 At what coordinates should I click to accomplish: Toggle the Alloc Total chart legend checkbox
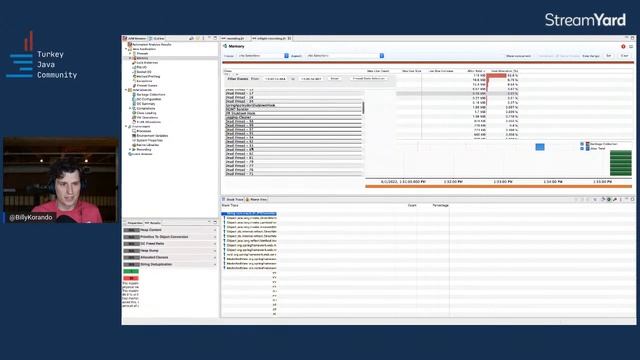tap(582, 149)
